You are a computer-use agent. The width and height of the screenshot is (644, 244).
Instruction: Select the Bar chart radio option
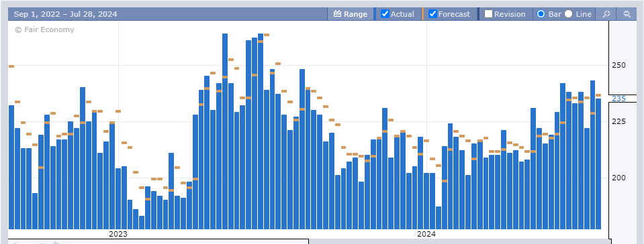[541, 14]
